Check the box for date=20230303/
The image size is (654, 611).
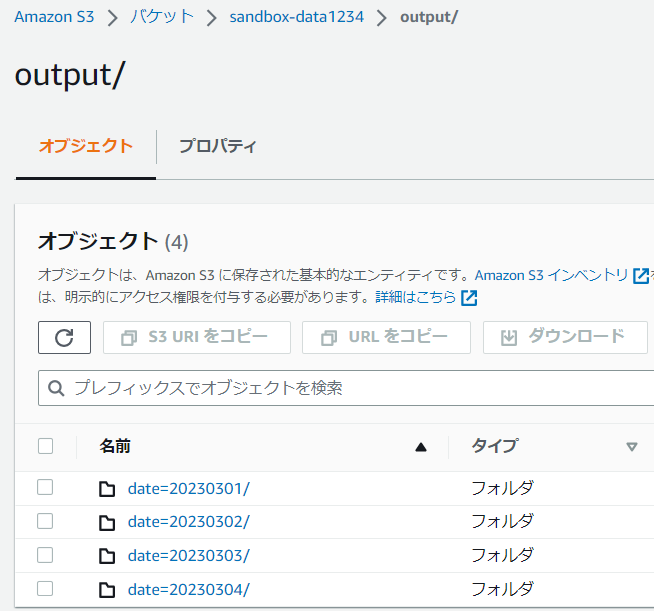[x=45, y=555]
